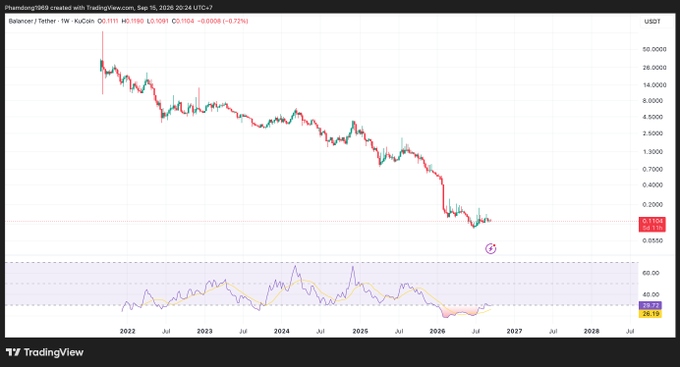Click the 2028 year label on time axis
The height and width of the screenshot is (367, 680).
click(592, 331)
